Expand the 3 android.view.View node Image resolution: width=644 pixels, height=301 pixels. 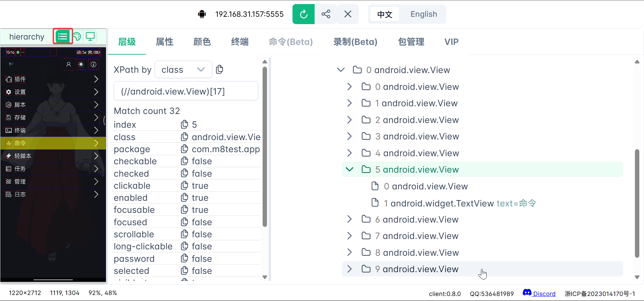point(350,136)
